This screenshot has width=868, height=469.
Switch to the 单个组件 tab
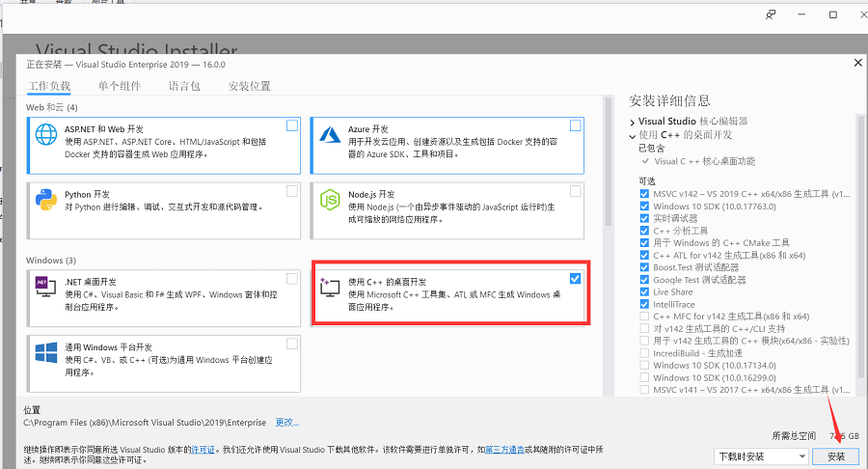click(x=119, y=87)
